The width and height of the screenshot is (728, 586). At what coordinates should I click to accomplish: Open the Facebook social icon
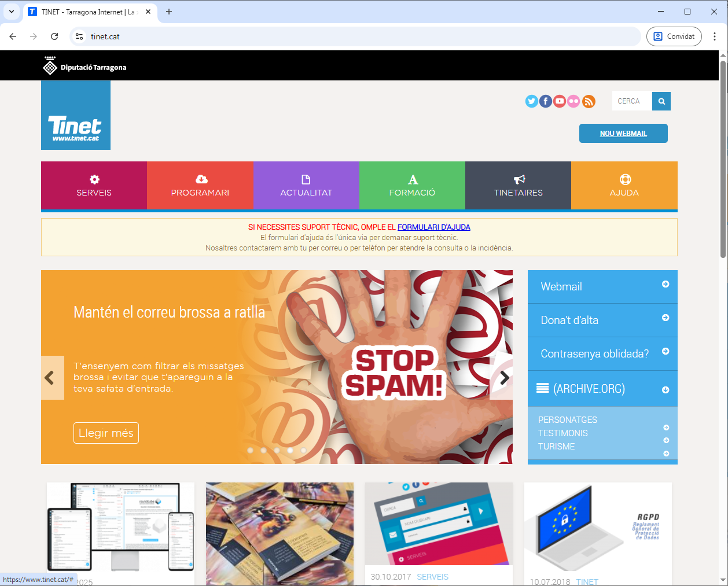546,101
